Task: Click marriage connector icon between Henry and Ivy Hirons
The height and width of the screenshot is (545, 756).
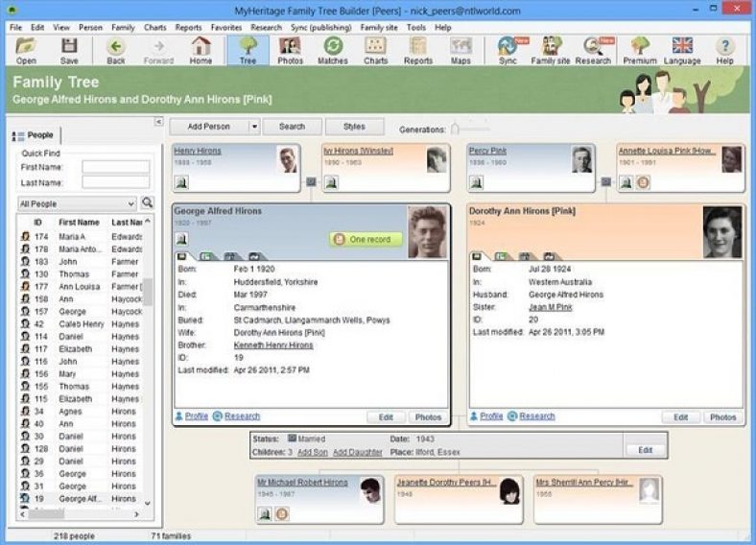Action: click(x=311, y=182)
